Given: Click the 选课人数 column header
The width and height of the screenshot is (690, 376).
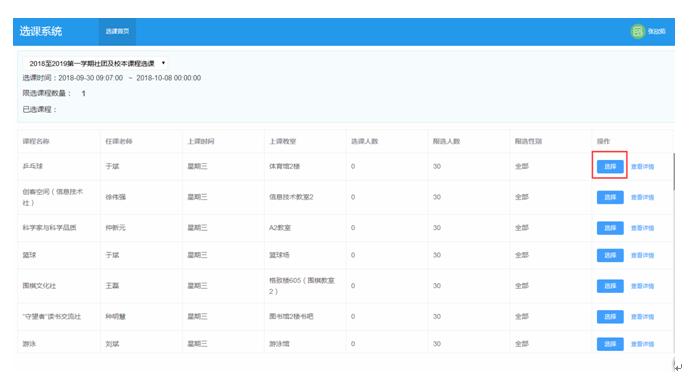Looking at the screenshot, I should click(x=364, y=141).
